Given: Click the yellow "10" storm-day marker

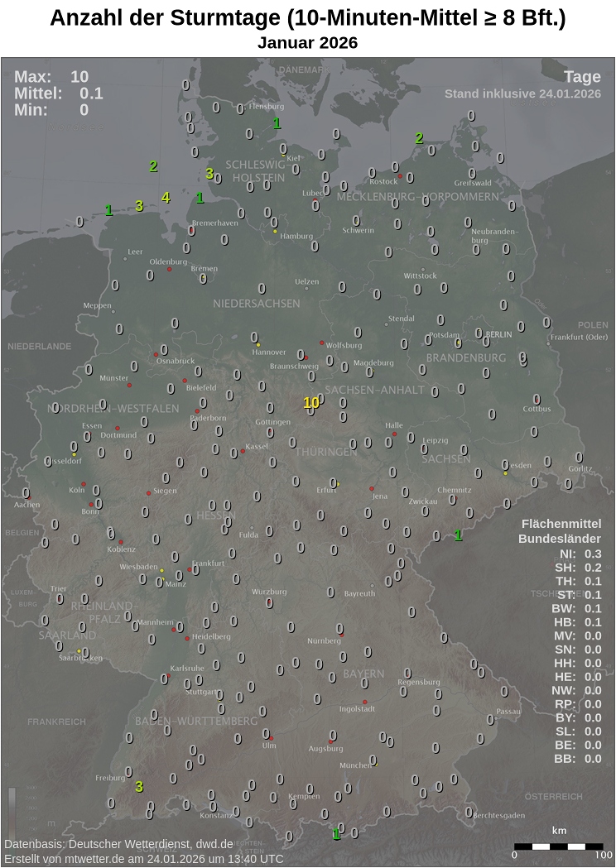Looking at the screenshot, I should (311, 402).
